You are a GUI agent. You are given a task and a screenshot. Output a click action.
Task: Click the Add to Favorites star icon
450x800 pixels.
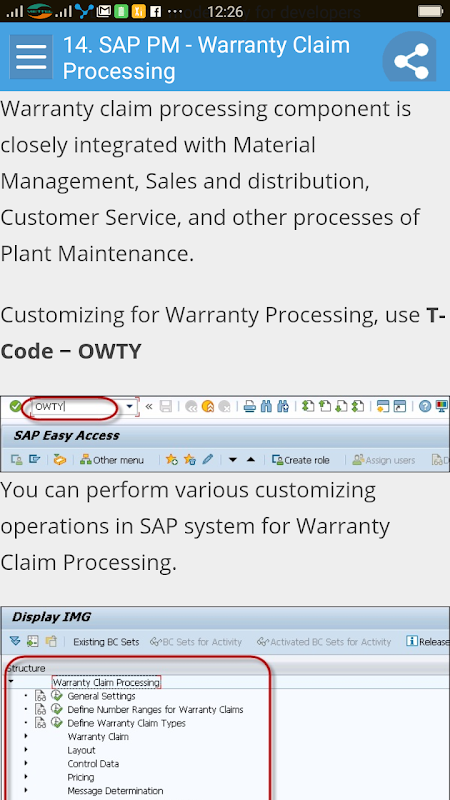click(172, 460)
